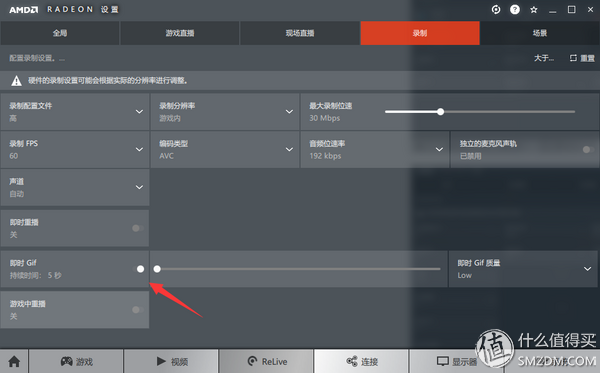Open the help question mark icon
This screenshot has width=600, height=373.
coord(515,10)
